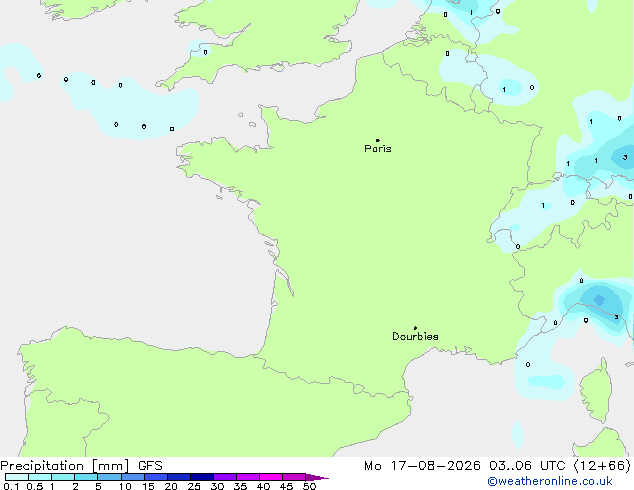This screenshot has height=490, width=634.
Task: Pick the 2–5 mm legend swatch
Action: tap(86, 477)
